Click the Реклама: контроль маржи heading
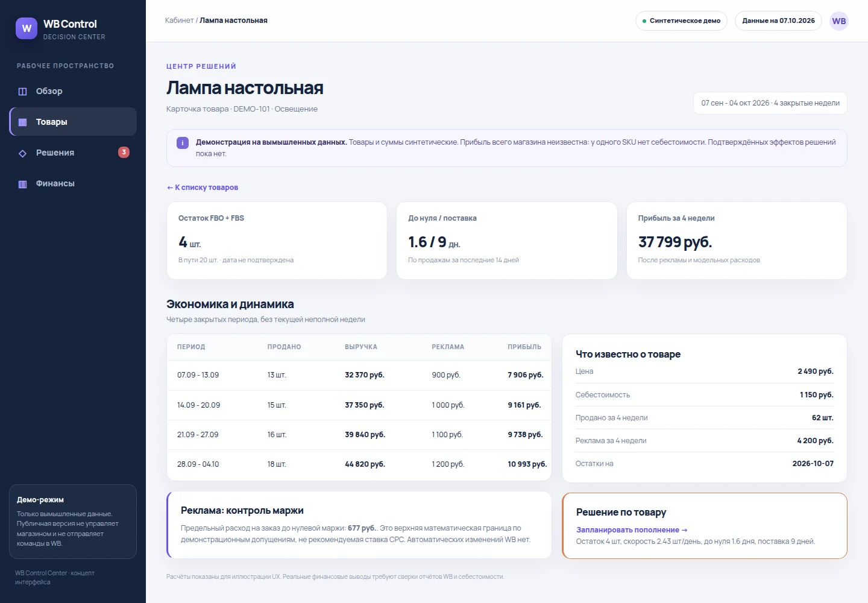868x603 pixels. pyautogui.click(x=242, y=511)
